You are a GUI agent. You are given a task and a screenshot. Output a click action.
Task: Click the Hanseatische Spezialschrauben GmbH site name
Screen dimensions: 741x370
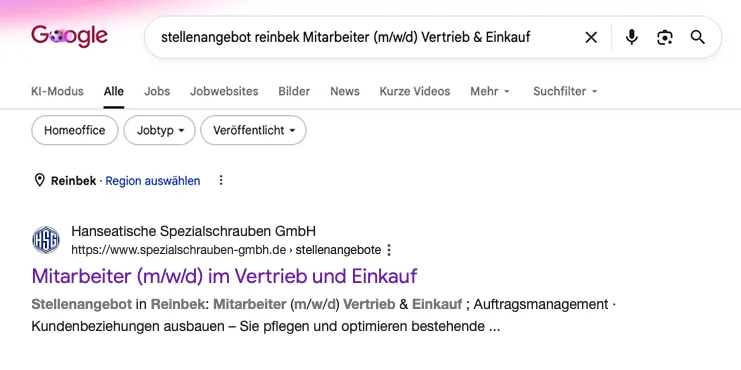(x=193, y=232)
